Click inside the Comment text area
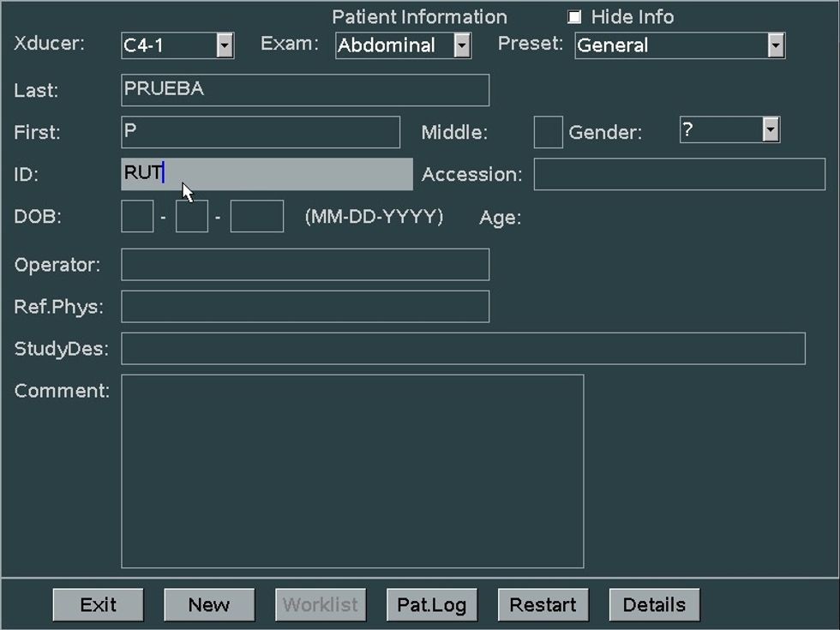Image resolution: width=840 pixels, height=630 pixels. (x=351, y=471)
